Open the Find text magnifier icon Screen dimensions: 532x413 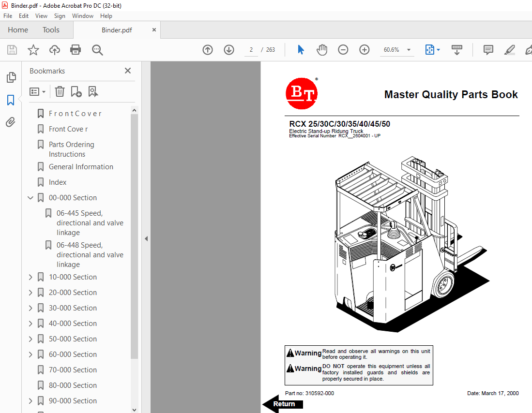[x=97, y=50]
